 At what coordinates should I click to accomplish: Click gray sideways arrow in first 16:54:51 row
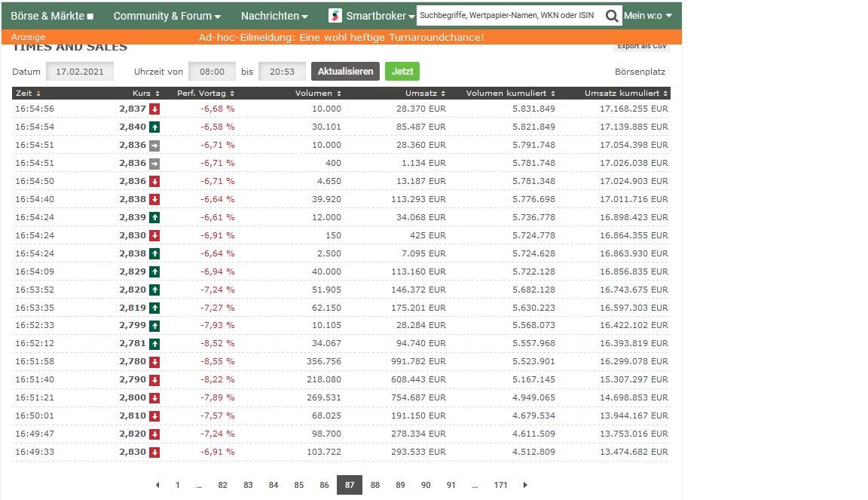(x=154, y=145)
